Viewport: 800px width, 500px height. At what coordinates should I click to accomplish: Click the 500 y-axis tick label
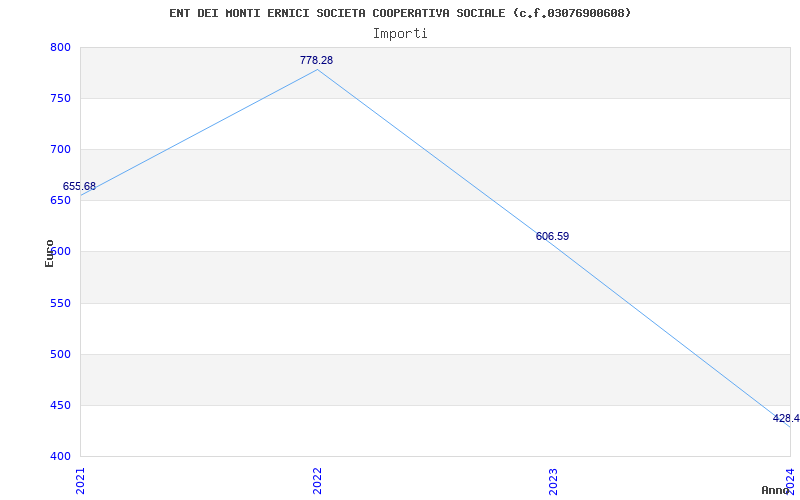pos(60,355)
